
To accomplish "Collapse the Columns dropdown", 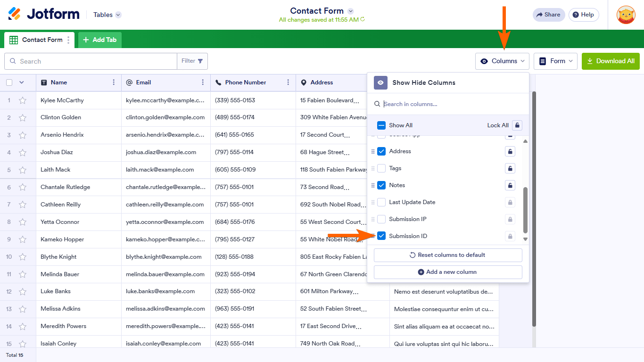I will [x=502, y=61].
